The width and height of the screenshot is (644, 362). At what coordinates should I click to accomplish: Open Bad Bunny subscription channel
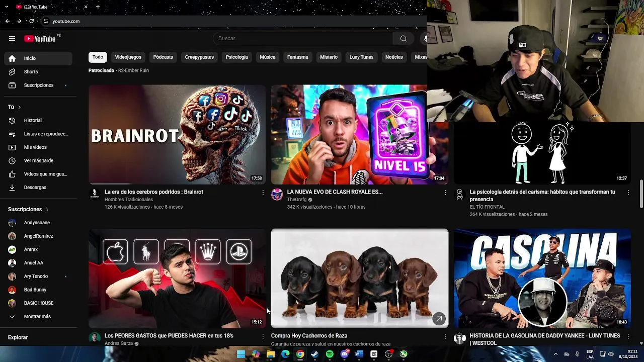(x=38, y=290)
